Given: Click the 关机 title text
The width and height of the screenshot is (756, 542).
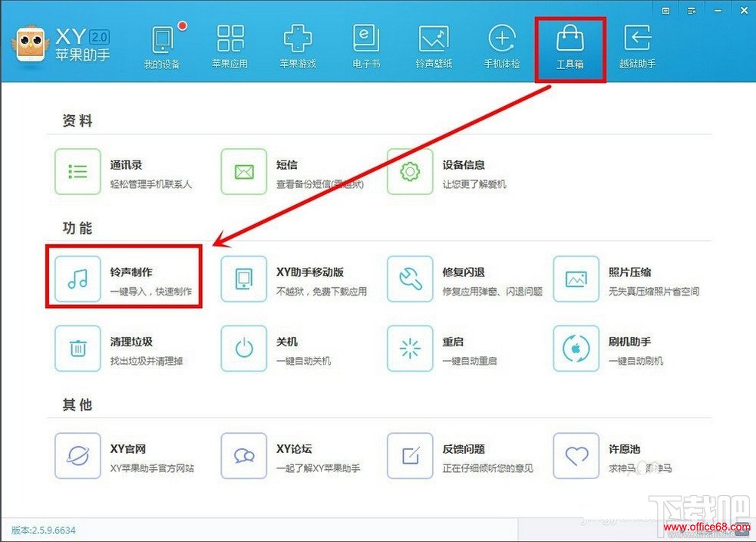Looking at the screenshot, I should [287, 342].
